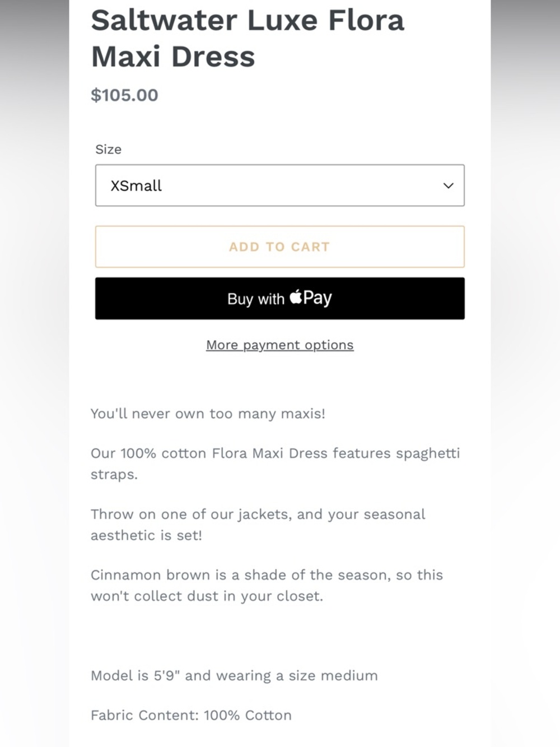Click the paragraph about throwing on jackets
Image resolution: width=560 pixels, height=747 pixels.
coord(258,525)
